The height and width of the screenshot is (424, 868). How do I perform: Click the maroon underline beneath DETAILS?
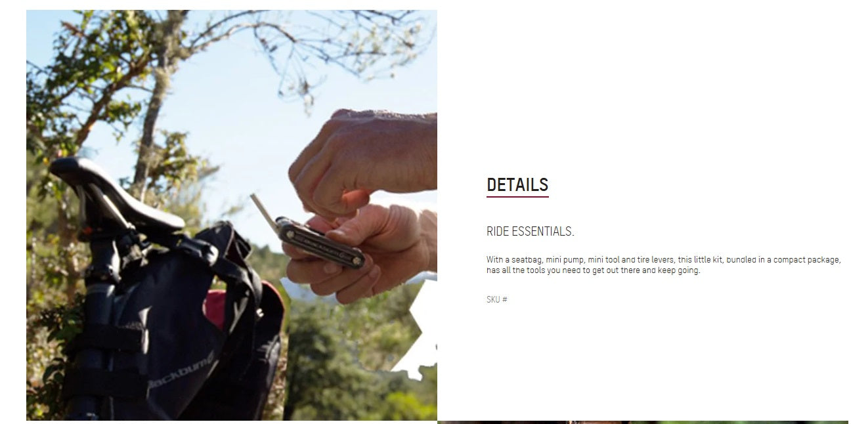[517, 196]
